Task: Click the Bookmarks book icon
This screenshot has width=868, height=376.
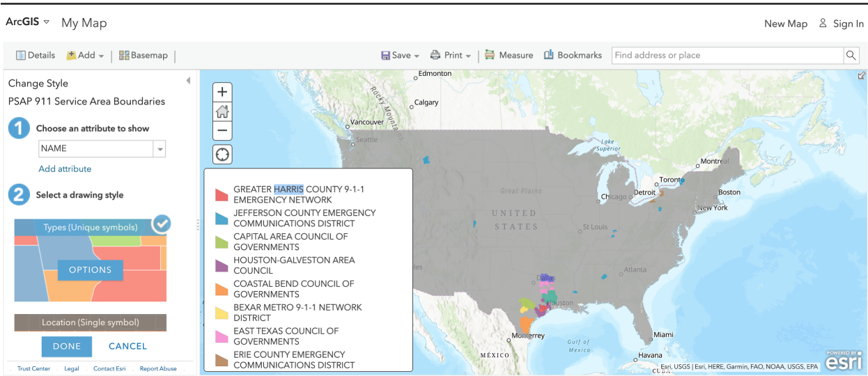Action: click(549, 55)
